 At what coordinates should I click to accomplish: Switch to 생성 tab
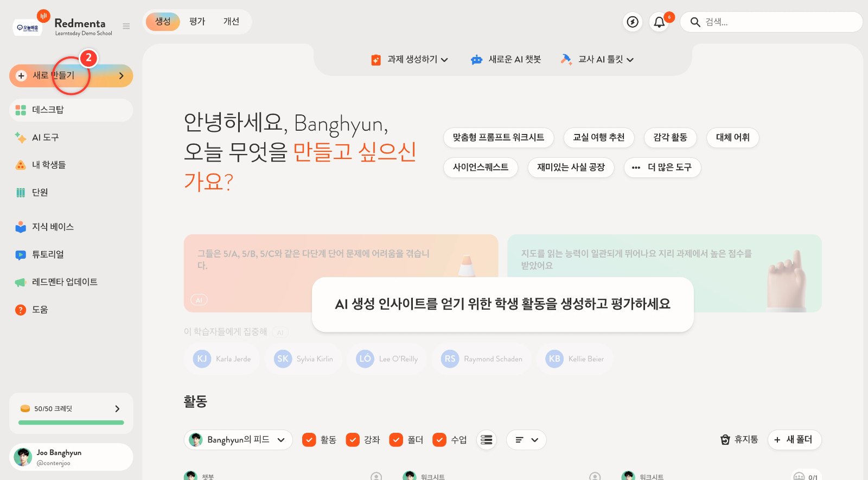point(163,22)
